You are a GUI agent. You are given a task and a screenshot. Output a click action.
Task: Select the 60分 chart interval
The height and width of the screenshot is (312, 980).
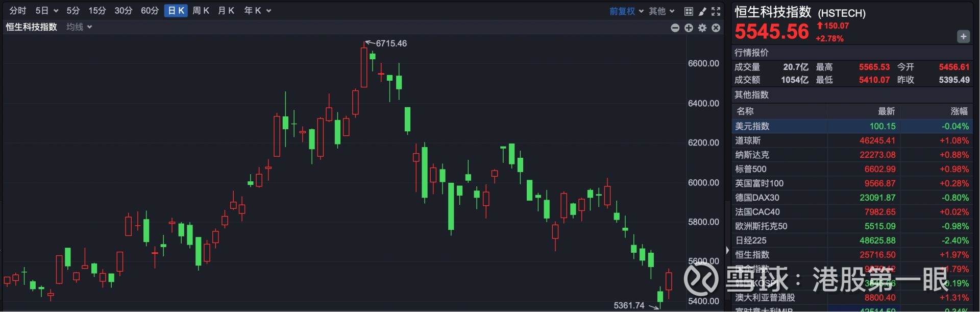[x=150, y=11]
